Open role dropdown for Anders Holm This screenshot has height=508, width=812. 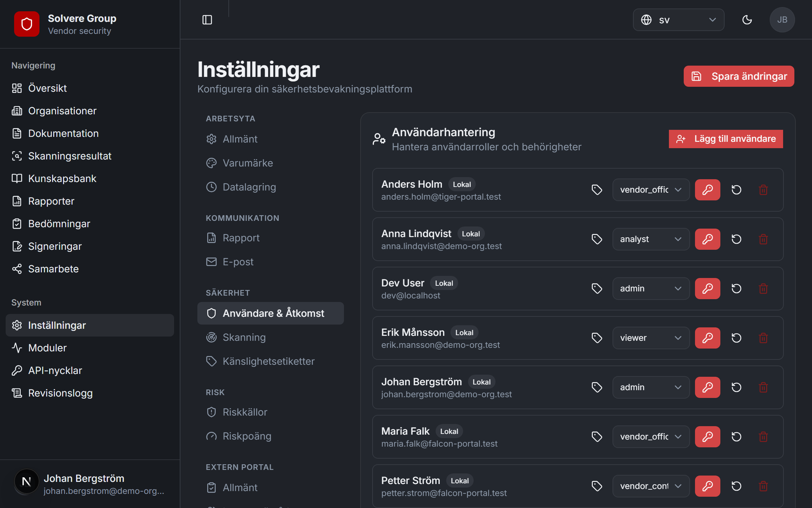pyautogui.click(x=651, y=190)
